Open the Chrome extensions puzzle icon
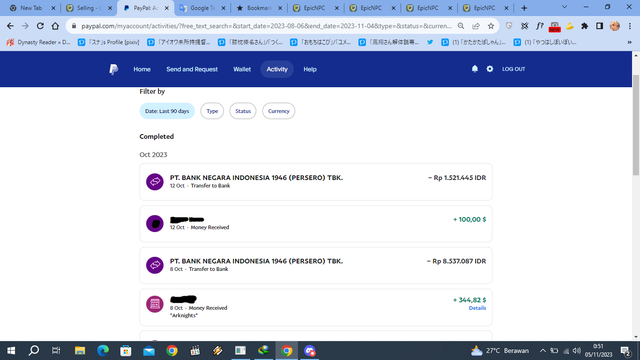Viewport: 640px width, 360px height. coord(584,26)
